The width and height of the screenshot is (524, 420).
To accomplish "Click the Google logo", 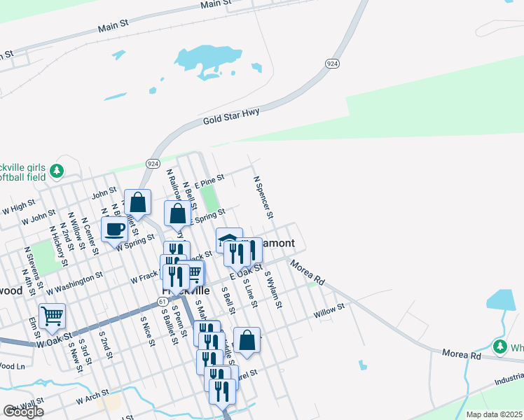I will tap(23, 412).
